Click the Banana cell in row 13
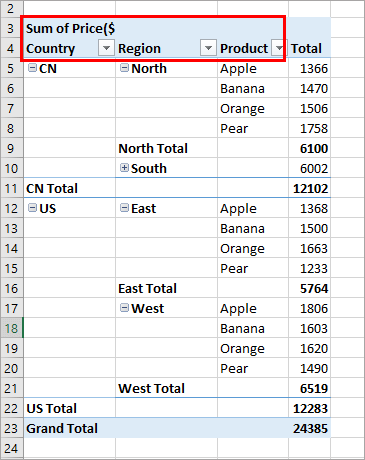The image size is (365, 460). [253, 228]
